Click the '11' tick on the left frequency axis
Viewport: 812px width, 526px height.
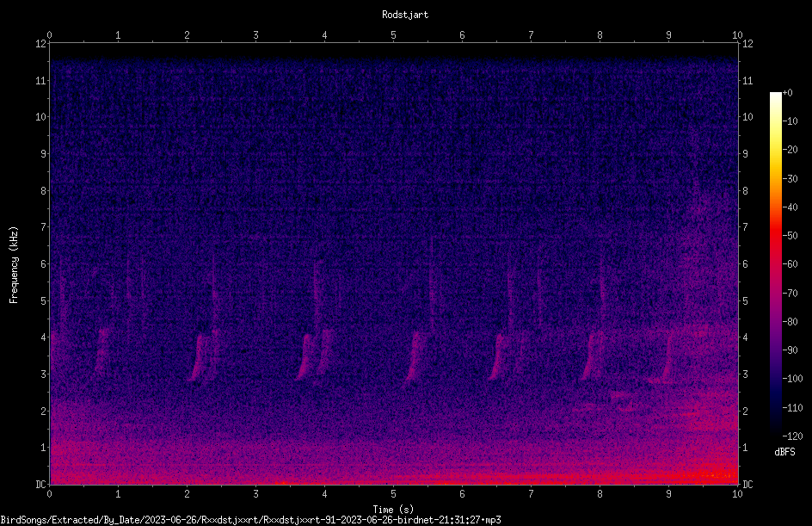(x=40, y=80)
